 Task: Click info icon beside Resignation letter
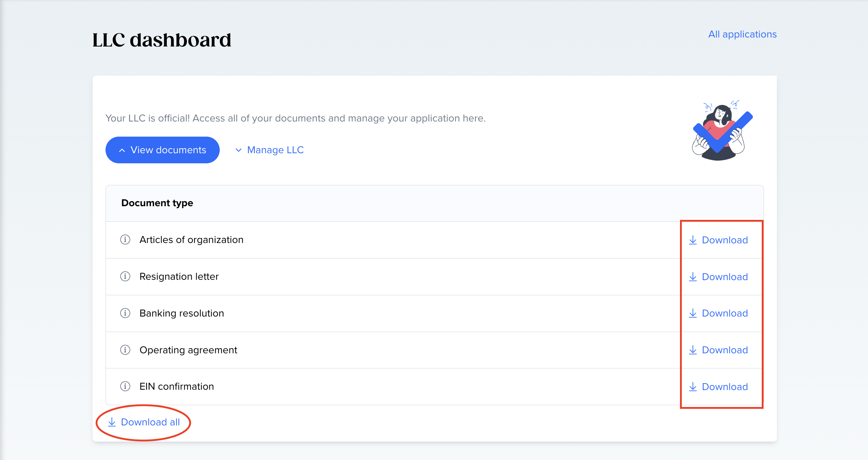(125, 277)
